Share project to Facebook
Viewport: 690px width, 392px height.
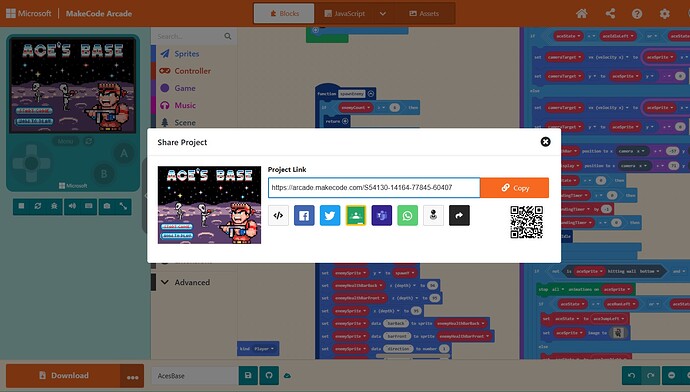[x=304, y=216]
